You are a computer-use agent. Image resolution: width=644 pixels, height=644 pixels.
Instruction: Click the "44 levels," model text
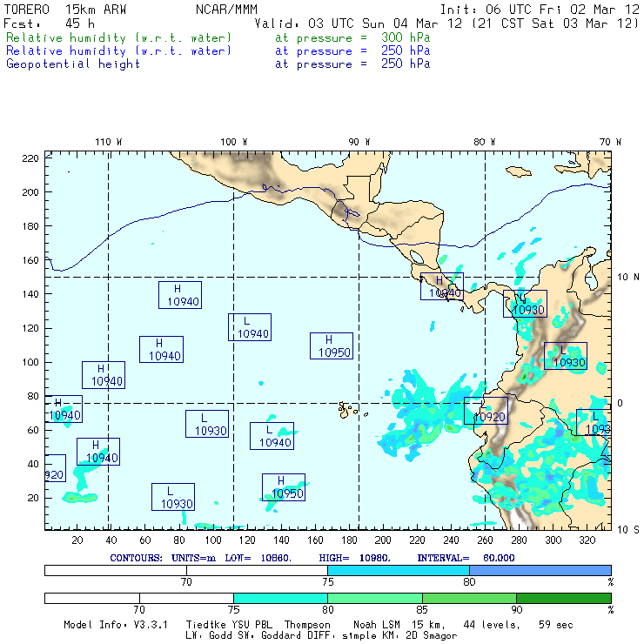tap(492, 625)
